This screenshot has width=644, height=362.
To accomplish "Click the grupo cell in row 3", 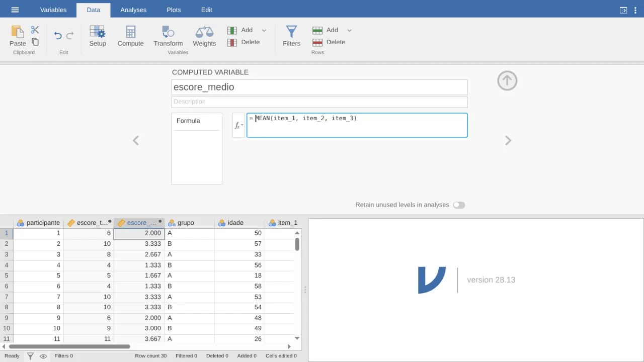I will [x=189, y=254].
